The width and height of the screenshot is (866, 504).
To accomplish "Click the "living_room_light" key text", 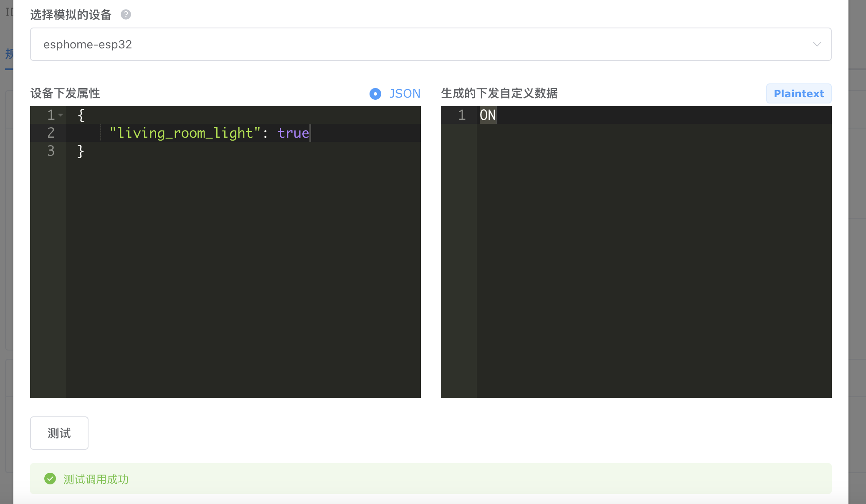I will pyautogui.click(x=185, y=133).
